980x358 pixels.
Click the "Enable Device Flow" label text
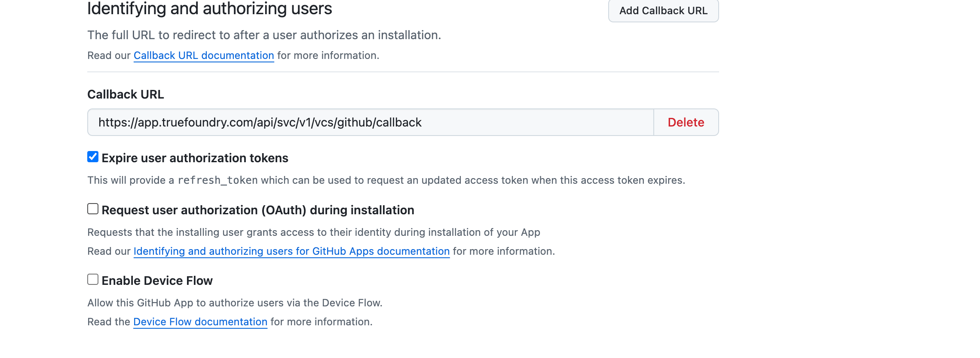click(x=157, y=281)
